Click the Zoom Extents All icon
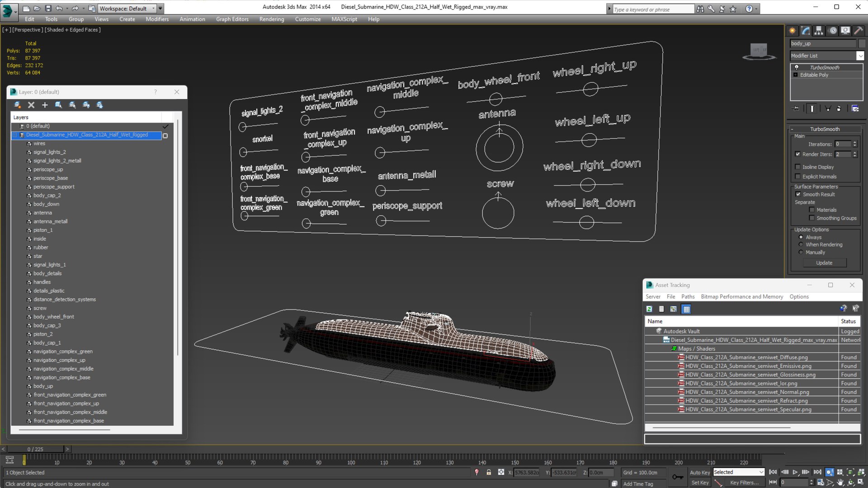 click(x=862, y=472)
